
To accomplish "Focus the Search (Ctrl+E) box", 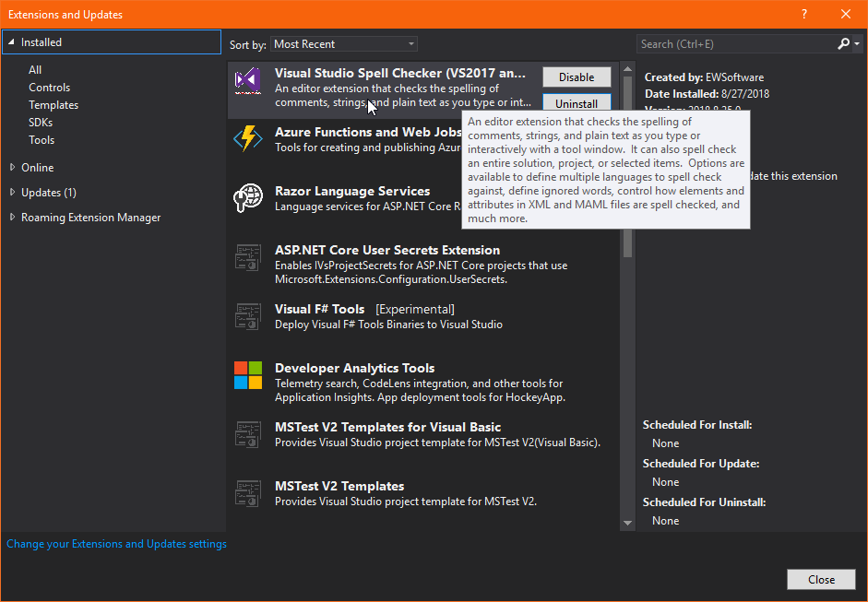I will point(736,44).
